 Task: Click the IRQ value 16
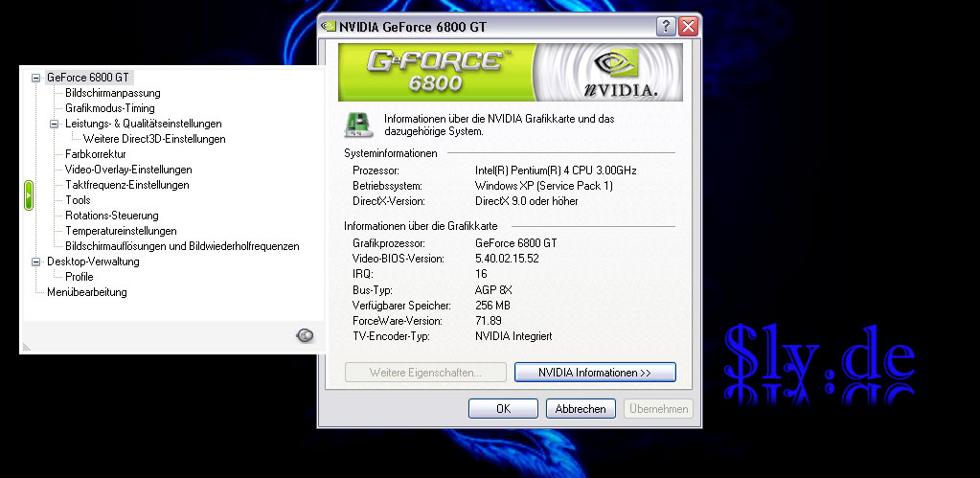tap(481, 274)
